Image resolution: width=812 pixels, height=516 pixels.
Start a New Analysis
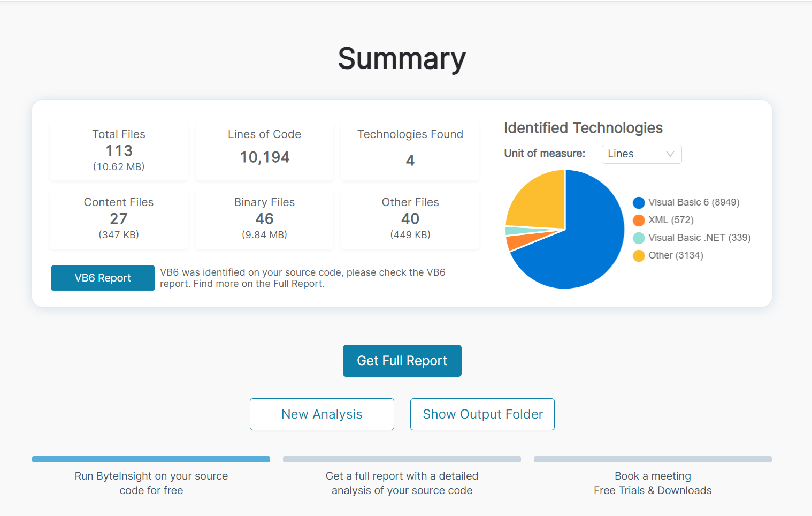point(321,414)
